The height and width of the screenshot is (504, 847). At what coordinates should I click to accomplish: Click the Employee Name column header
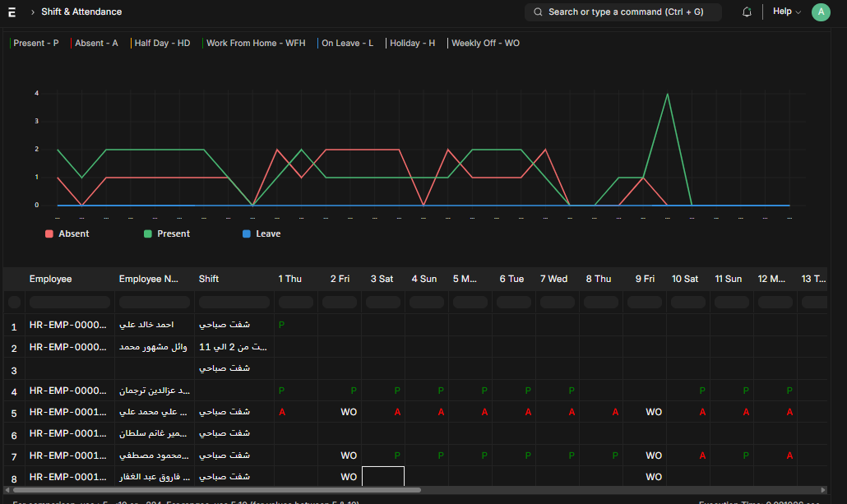(149, 280)
